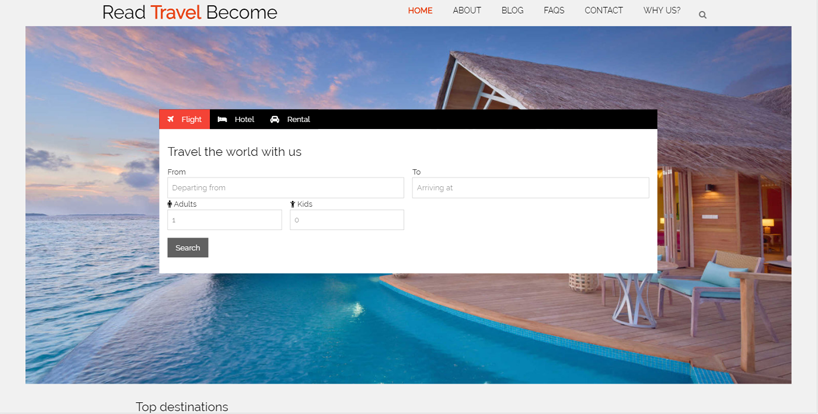This screenshot has width=818, height=414.
Task: Open the CONTACT menu item
Action: pyautogui.click(x=604, y=10)
